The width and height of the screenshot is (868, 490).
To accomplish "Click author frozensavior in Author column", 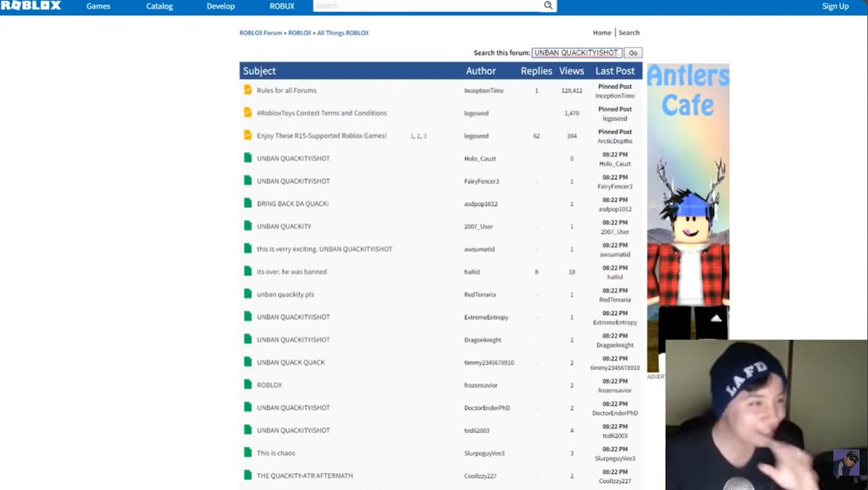I will (x=481, y=385).
